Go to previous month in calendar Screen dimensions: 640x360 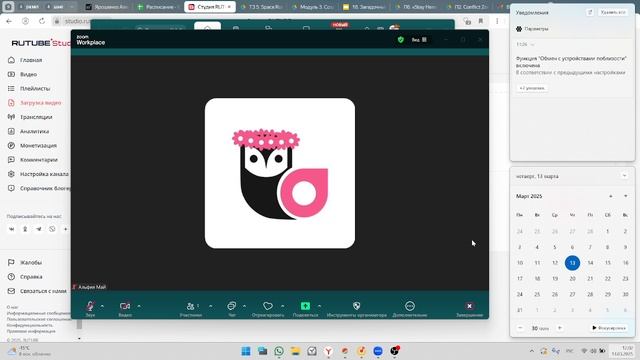[611, 196]
